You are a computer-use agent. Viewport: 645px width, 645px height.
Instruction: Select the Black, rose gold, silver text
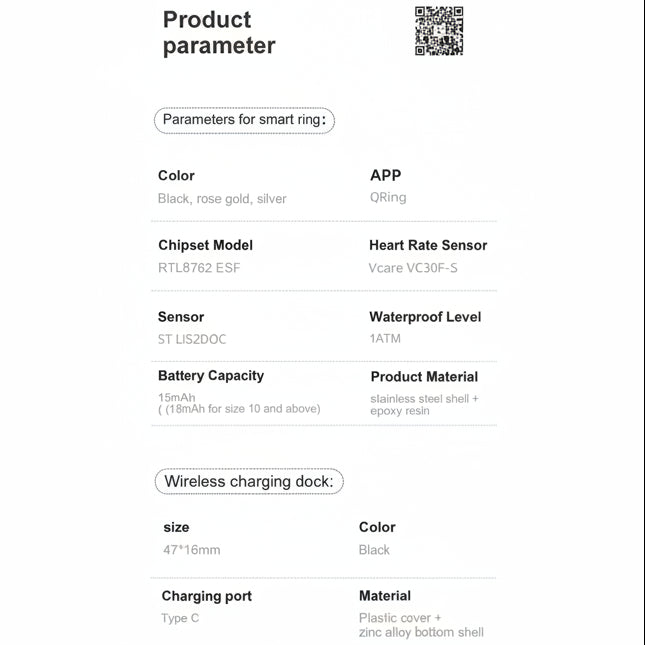pyautogui.click(x=222, y=198)
